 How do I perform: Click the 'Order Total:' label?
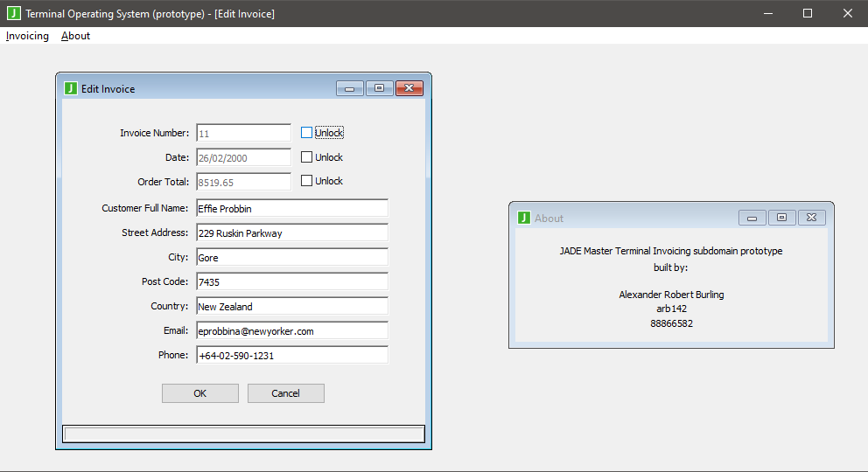[164, 182]
